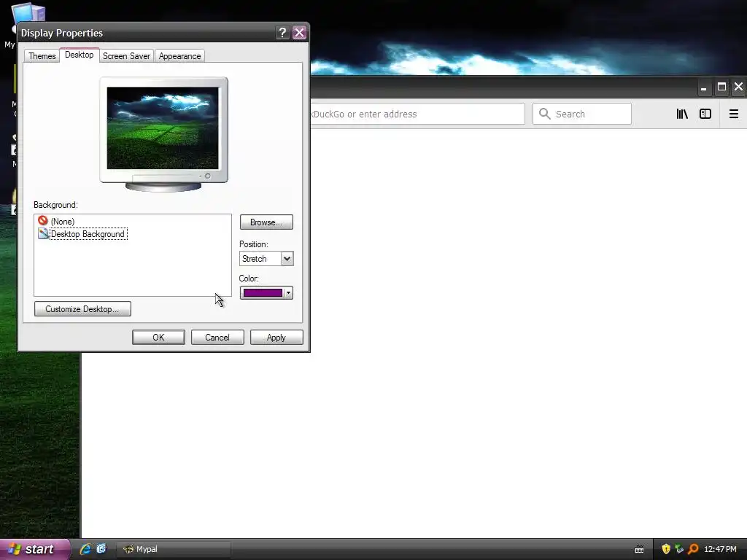Click the browser address bar
Screen dimensions: 747x560
[x=417, y=114]
